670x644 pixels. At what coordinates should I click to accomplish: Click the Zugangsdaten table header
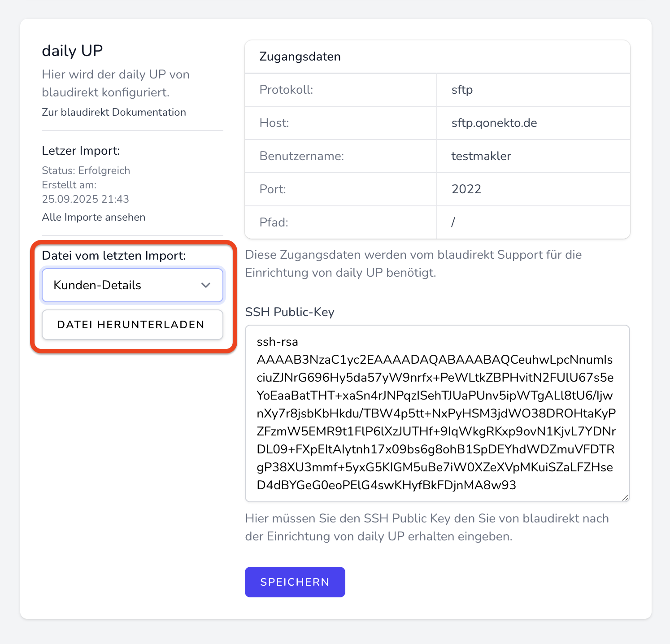[x=300, y=57]
